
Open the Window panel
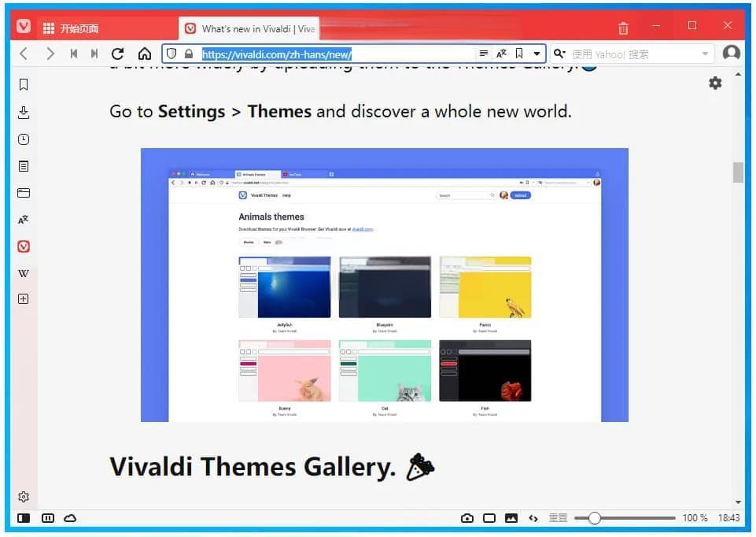[x=24, y=193]
